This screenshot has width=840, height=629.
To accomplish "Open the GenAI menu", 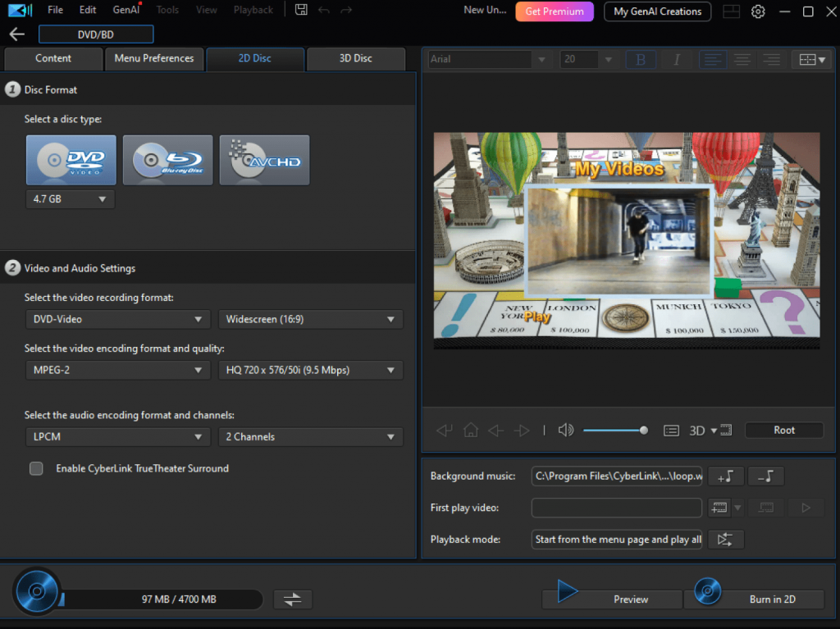I will [126, 11].
